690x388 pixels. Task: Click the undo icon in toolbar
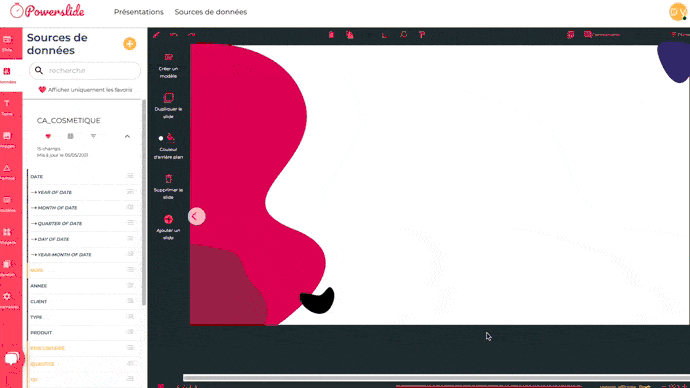tap(174, 35)
